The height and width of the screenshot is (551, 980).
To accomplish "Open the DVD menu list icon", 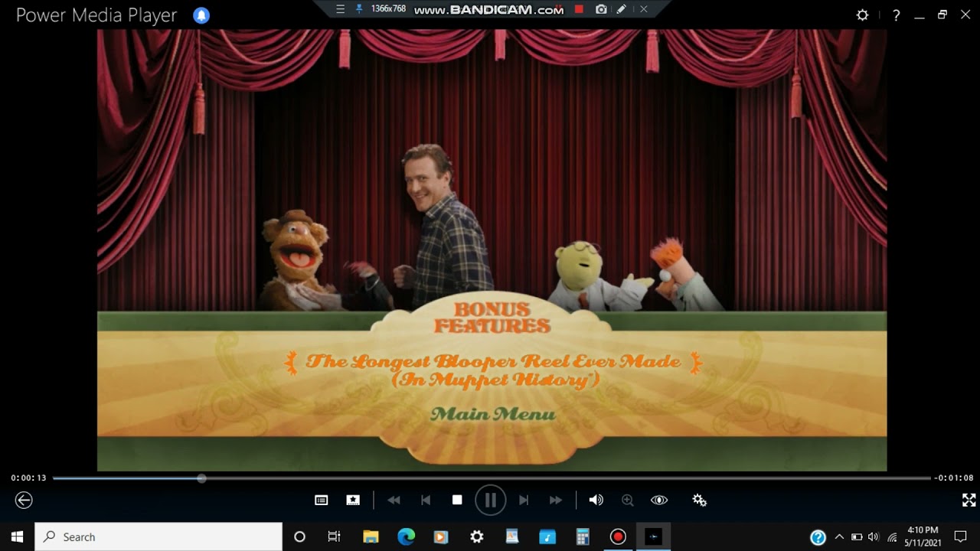I will pos(322,500).
